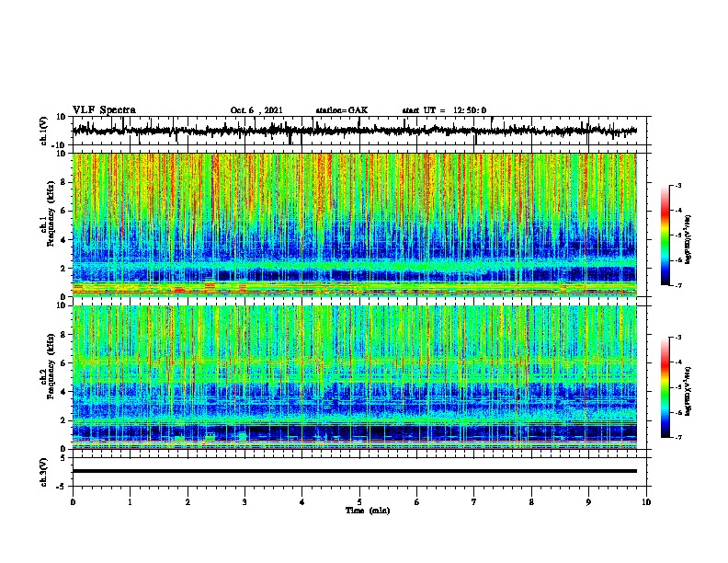Click the "-3" label on ch.2 color scale
The height and width of the screenshot is (563, 728).
click(678, 338)
